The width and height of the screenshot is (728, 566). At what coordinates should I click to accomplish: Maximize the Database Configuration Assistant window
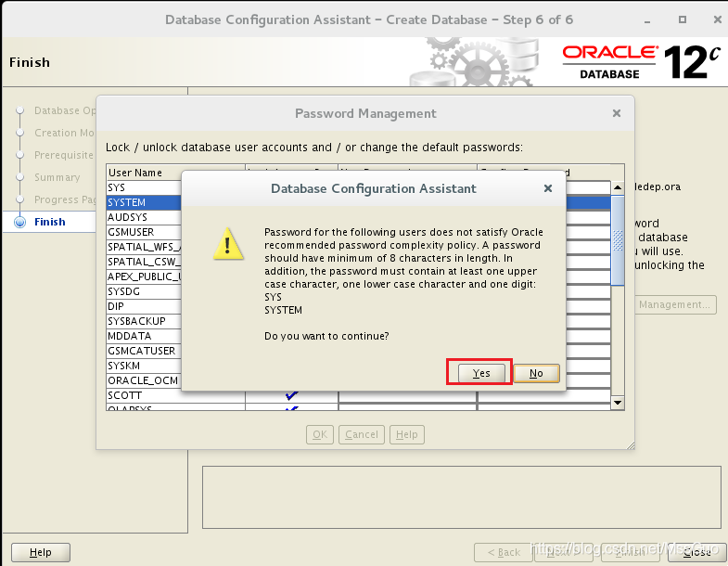[x=683, y=19]
